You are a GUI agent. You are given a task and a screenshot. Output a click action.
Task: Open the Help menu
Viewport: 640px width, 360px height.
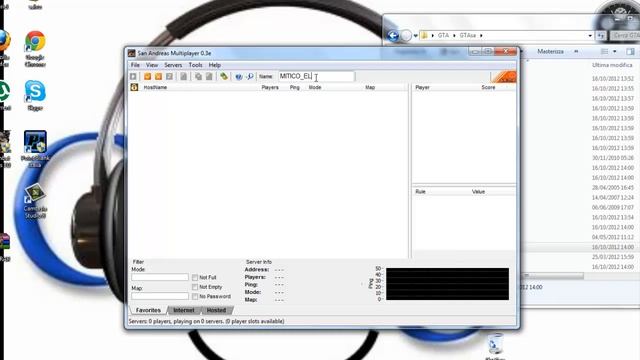click(x=215, y=65)
